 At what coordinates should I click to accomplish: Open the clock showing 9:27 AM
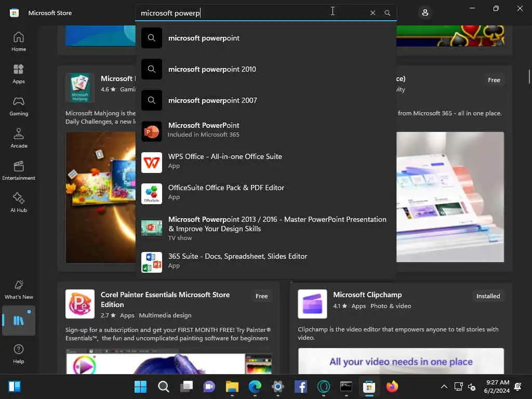(x=497, y=387)
